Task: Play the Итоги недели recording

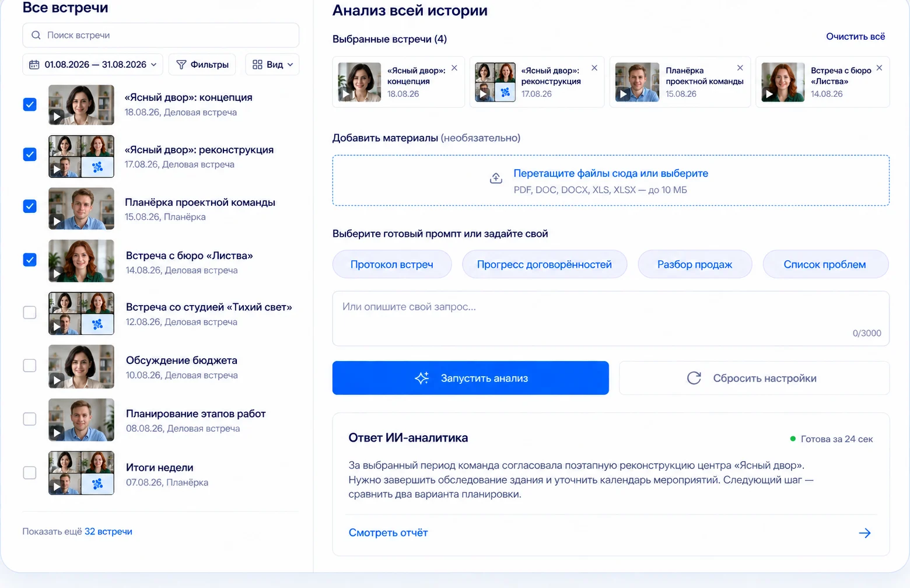Action: [x=57, y=487]
